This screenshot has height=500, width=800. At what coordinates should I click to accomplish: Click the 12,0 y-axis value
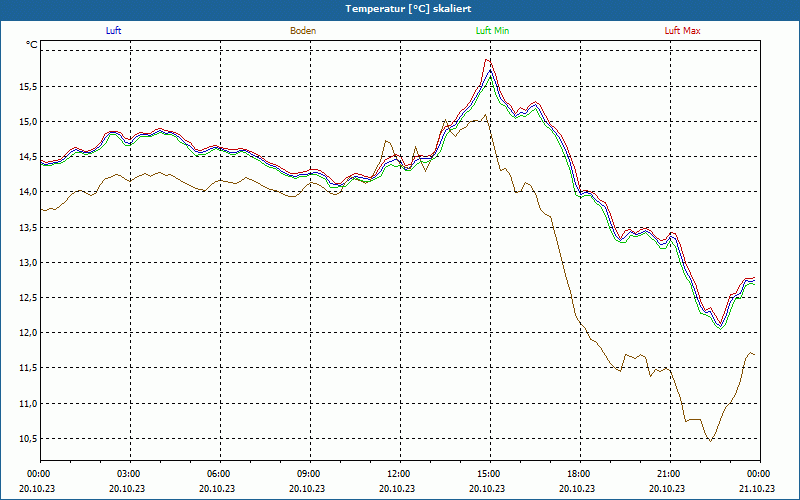click(29, 333)
